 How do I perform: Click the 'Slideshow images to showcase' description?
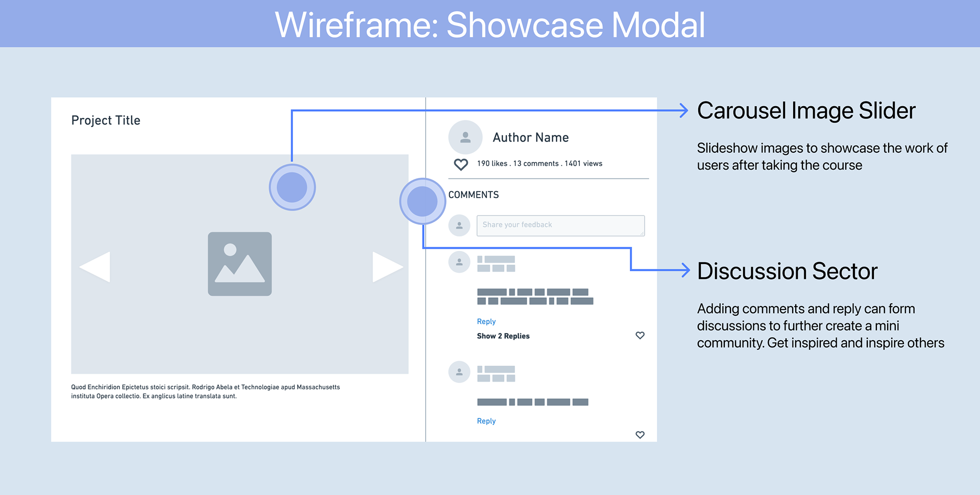822,156
